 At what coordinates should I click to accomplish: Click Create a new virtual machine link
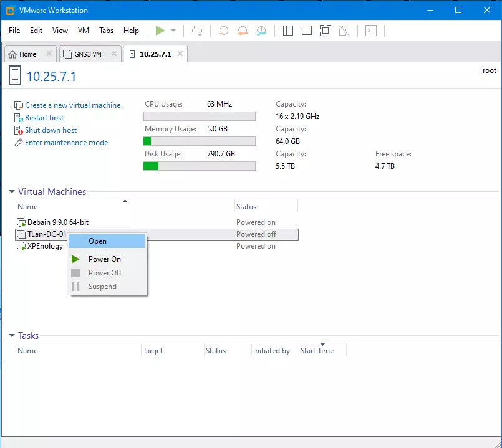(x=72, y=105)
